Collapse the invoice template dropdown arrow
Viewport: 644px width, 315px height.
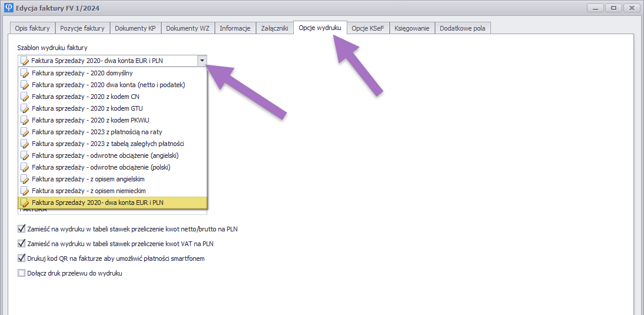point(202,60)
